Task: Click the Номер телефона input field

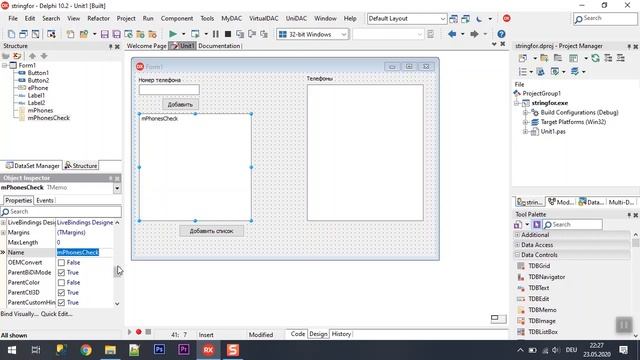Action: pyautogui.click(x=169, y=89)
